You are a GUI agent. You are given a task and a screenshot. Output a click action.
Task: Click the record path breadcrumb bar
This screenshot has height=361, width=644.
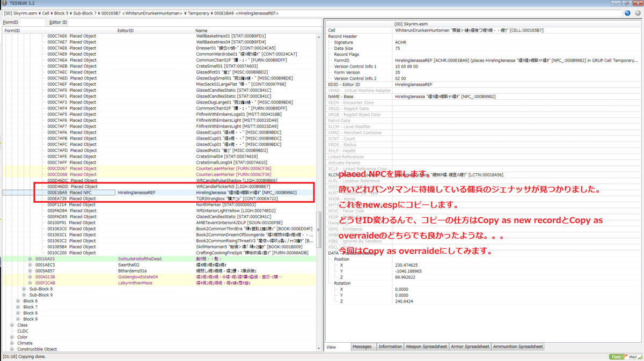point(311,13)
